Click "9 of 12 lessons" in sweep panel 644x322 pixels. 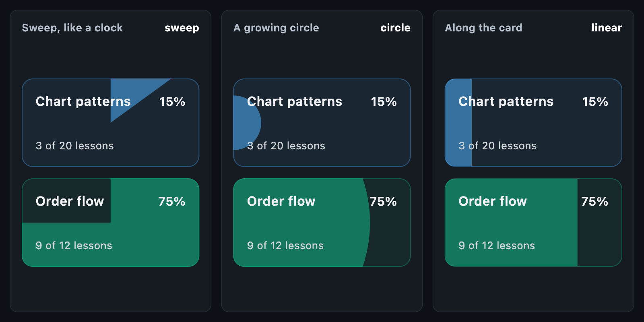pyautogui.click(x=74, y=246)
